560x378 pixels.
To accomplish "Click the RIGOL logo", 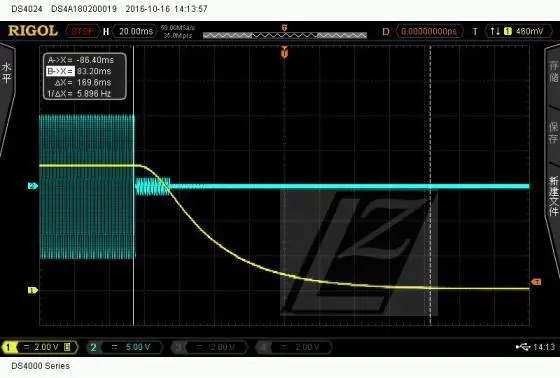I will click(x=33, y=31).
